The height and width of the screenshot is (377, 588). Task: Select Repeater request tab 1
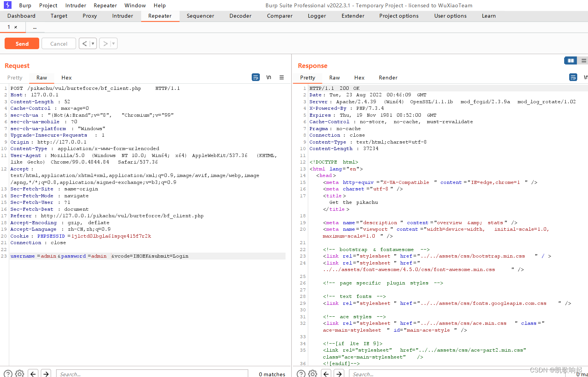(x=9, y=27)
